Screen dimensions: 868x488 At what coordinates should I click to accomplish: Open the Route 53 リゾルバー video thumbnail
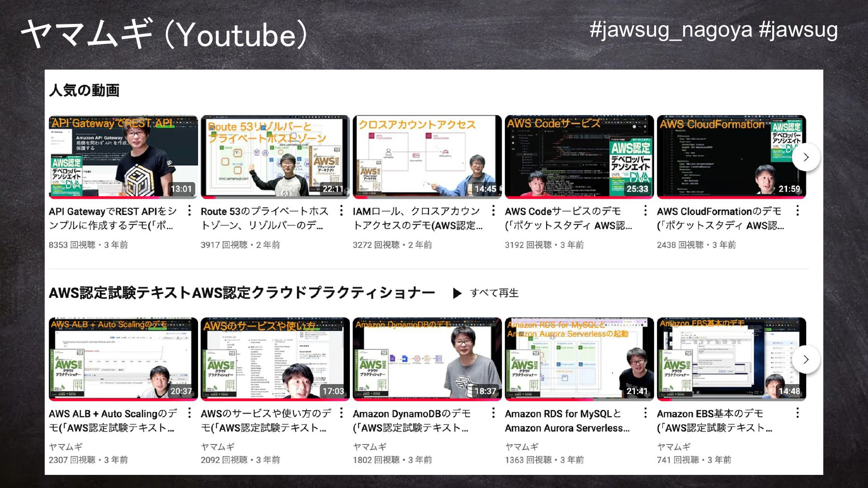[275, 157]
